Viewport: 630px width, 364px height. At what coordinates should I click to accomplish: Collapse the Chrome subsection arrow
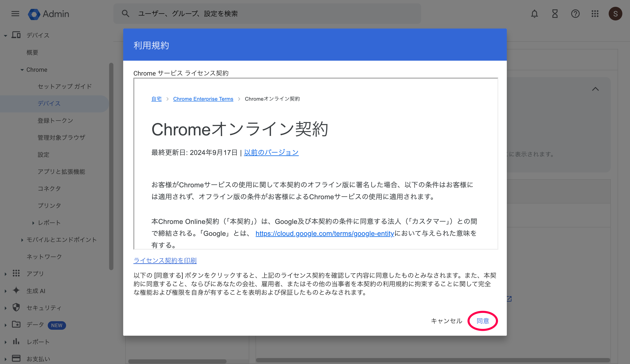(22, 70)
